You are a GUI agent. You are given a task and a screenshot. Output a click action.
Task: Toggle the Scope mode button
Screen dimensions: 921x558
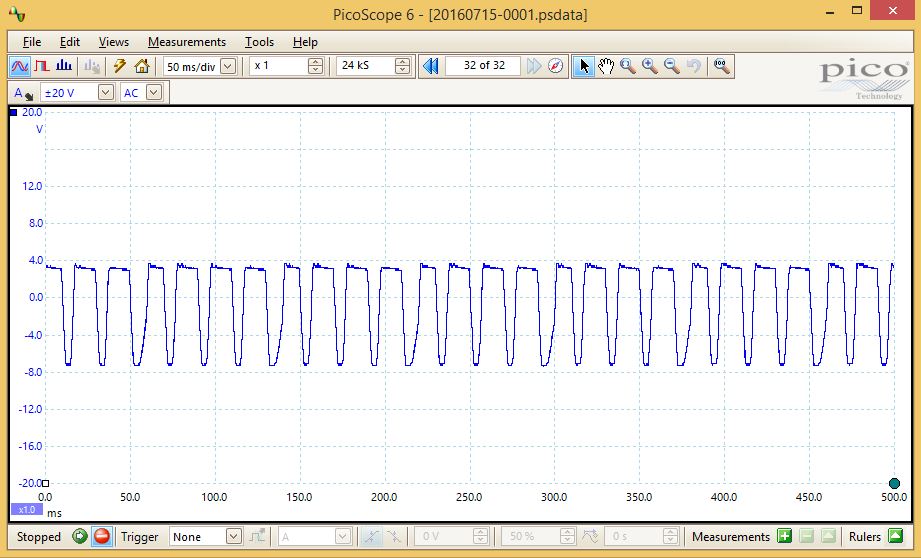tap(20, 66)
